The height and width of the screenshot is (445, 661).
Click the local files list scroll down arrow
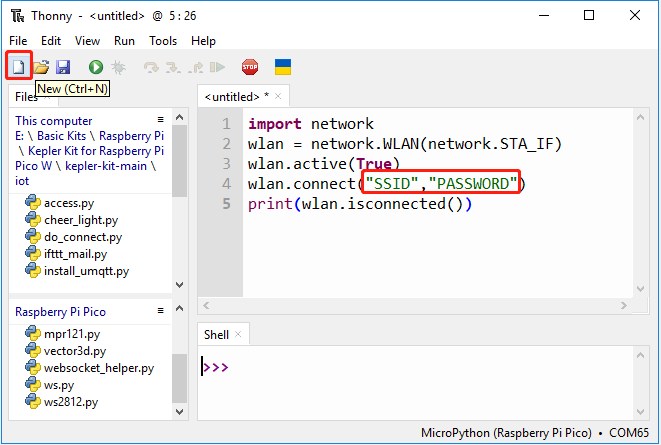pos(180,285)
